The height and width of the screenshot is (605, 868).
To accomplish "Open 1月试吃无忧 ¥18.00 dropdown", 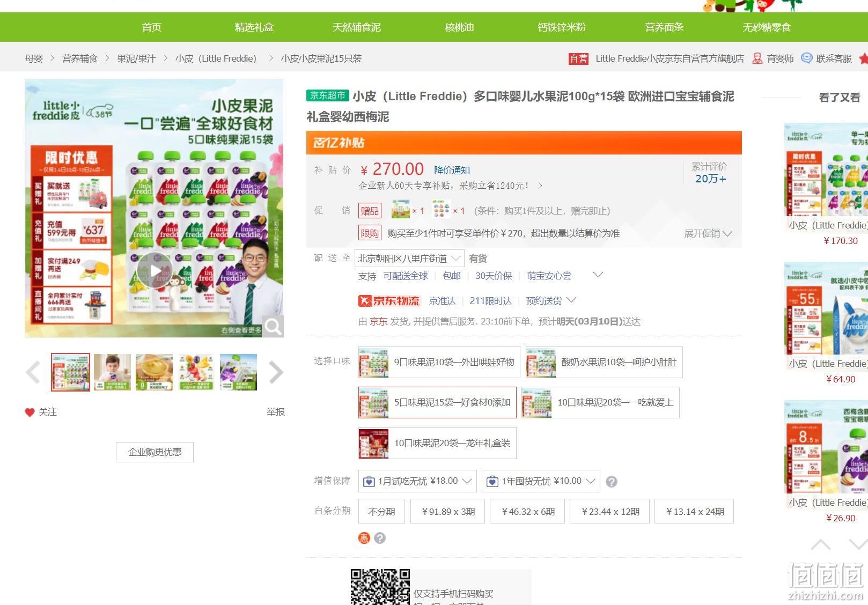I will 417,481.
